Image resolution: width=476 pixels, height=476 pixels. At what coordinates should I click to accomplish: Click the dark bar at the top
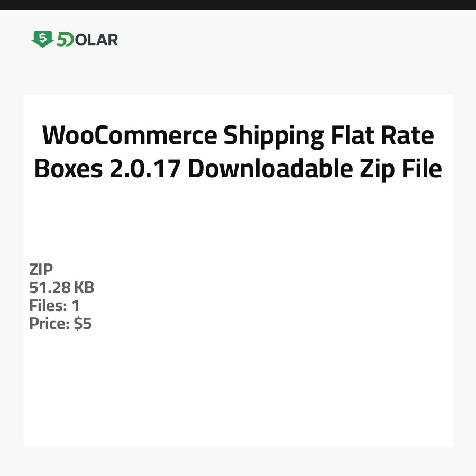238,5
